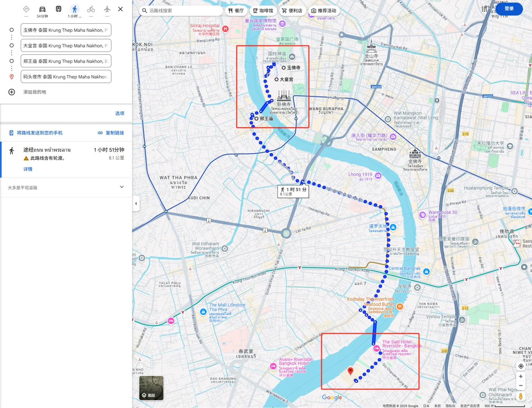532x408 pixels.
Task: Filter map by 咖啡馆 cafes
Action: 263,11
